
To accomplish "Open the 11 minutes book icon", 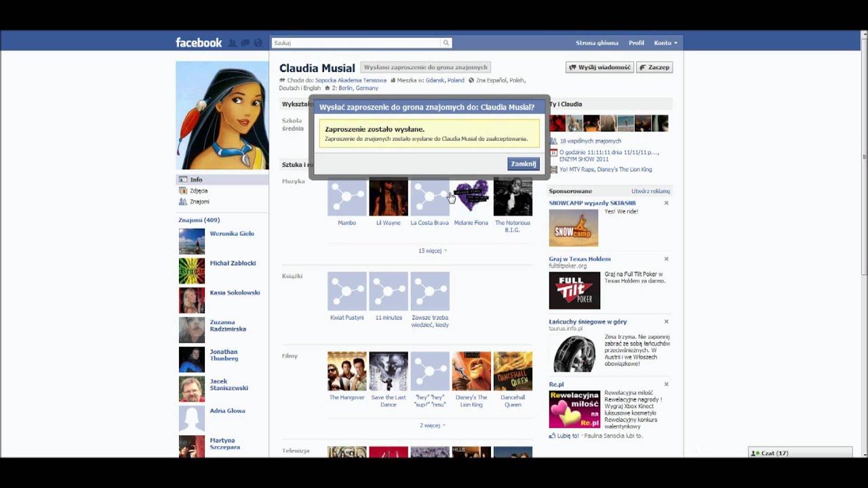I will (x=389, y=291).
